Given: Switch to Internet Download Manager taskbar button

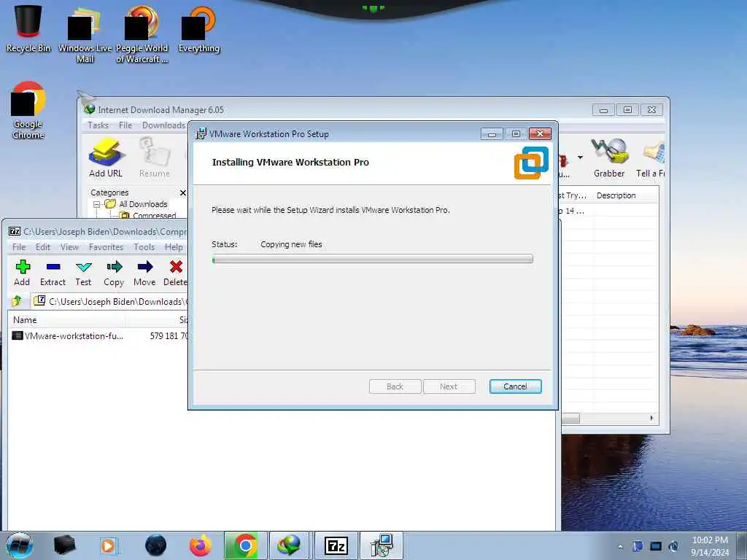Looking at the screenshot, I should click(290, 545).
